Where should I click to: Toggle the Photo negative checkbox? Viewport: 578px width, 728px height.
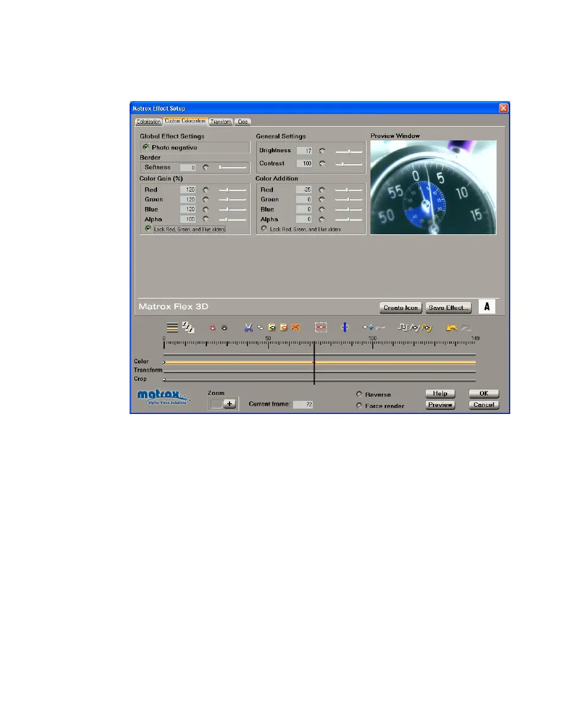(x=146, y=147)
